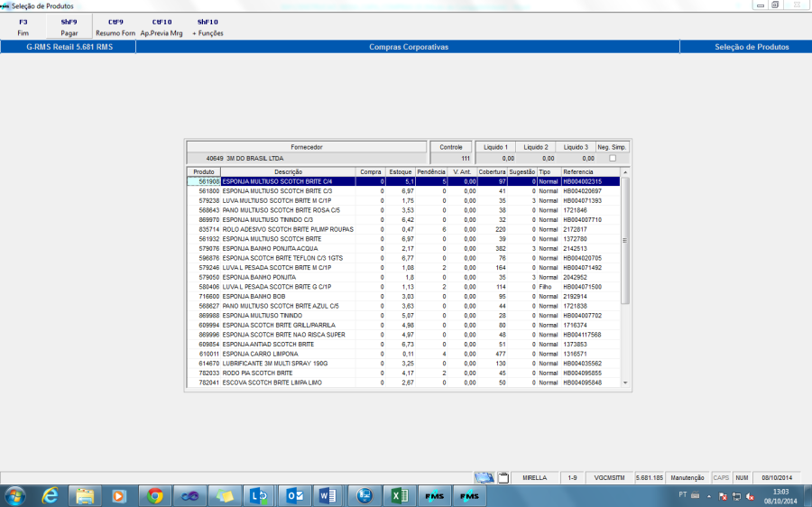The image size is (812, 507).
Task: Click supplier name 3M DO BRASIL LTDA
Action: pyautogui.click(x=254, y=159)
